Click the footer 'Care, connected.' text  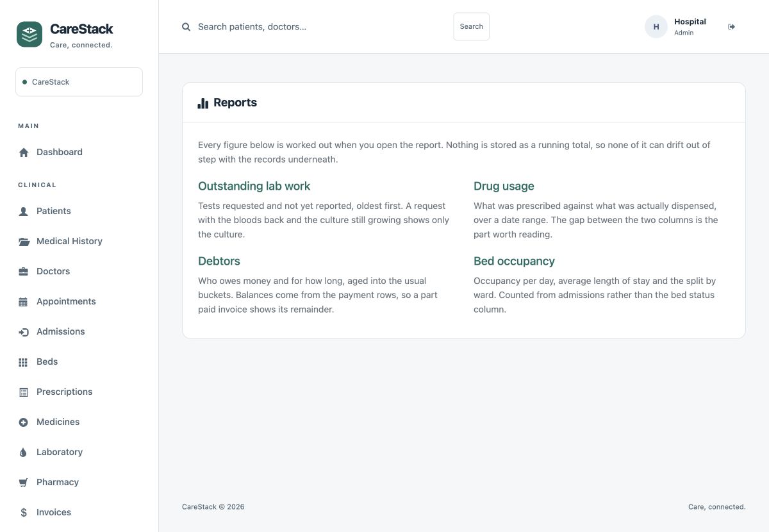717,507
